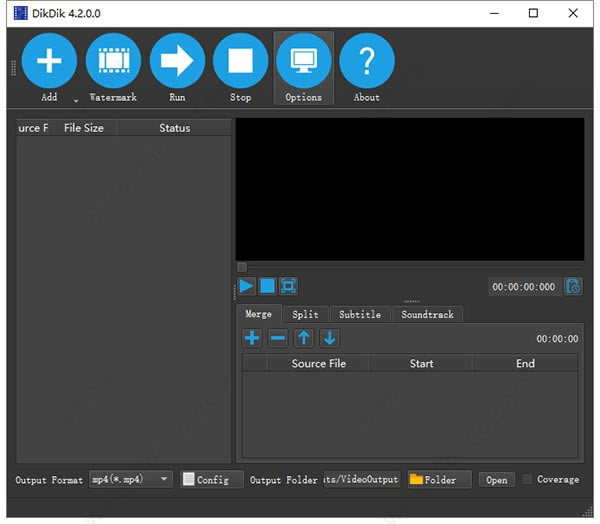Viewport: 600px width, 524px height.
Task: Toggle fullscreen preview mode icon
Action: tap(288, 286)
